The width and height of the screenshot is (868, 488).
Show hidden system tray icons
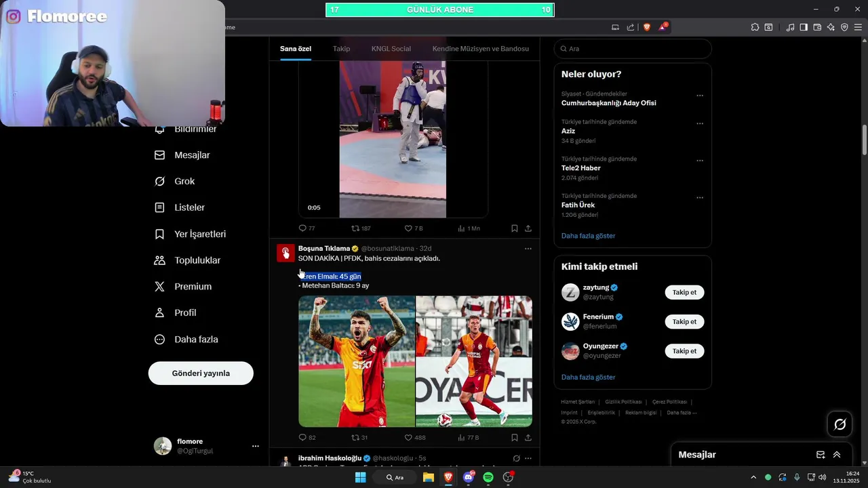pos(753,477)
